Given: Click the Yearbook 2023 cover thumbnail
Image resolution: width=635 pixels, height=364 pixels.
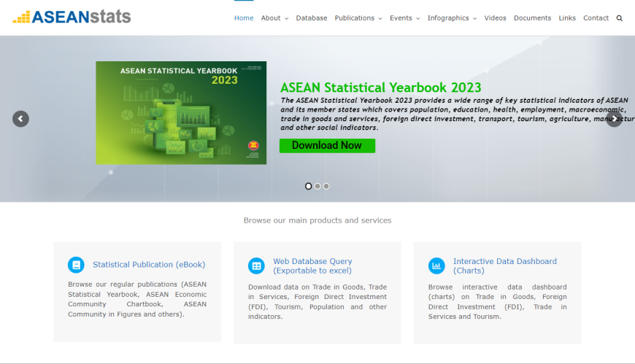Looking at the screenshot, I should (181, 113).
